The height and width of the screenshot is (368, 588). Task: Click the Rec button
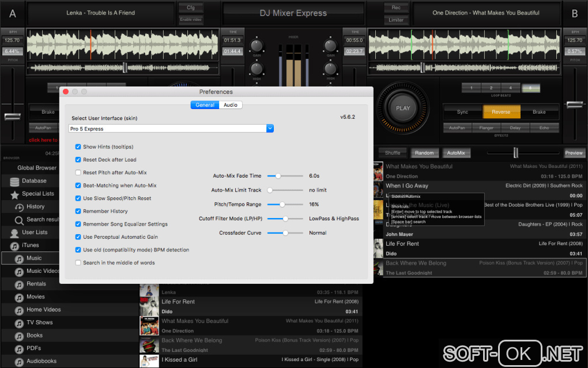click(x=396, y=7)
